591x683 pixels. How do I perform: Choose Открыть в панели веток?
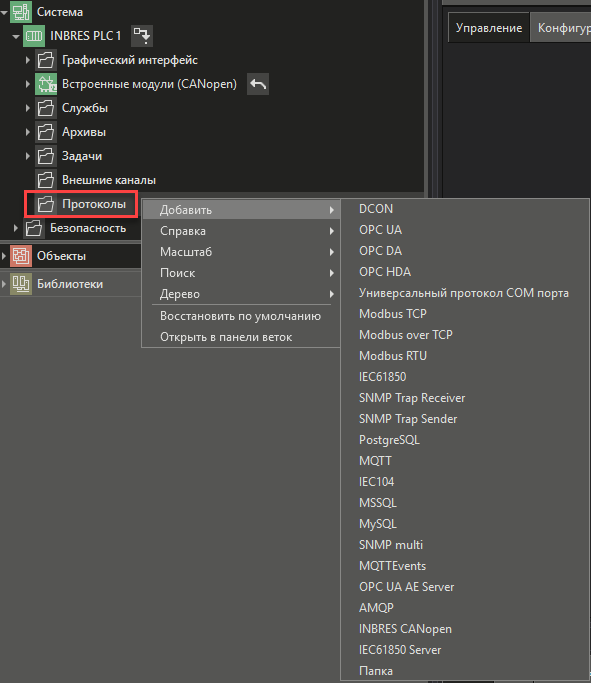[x=241, y=337]
